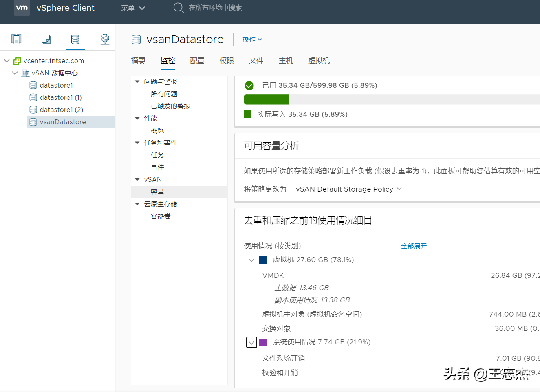Image resolution: width=540 pixels, height=392 pixels.
Task: Open 事件 under 任务和事件
Action: coord(157,167)
